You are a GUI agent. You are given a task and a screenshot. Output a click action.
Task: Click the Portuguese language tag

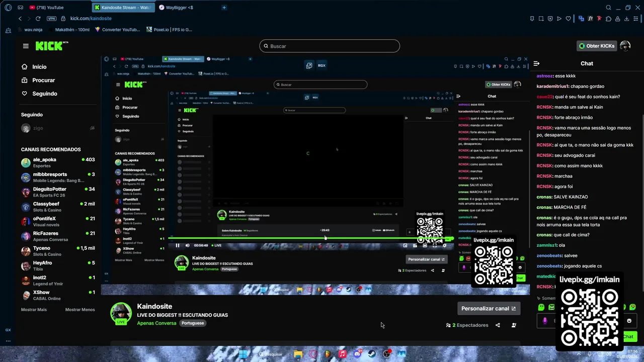193,323
